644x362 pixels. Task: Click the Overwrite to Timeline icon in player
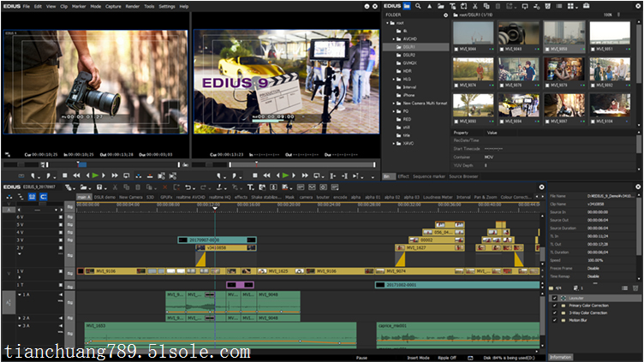(x=150, y=175)
